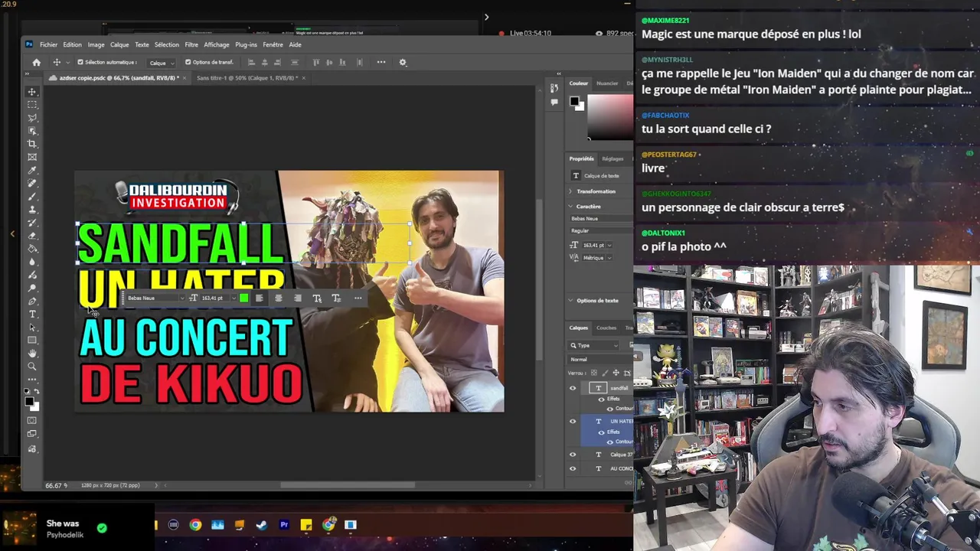Screen dimensions: 980x551
Task: Open Chrome from the Windows taskbar
Action: (195, 525)
